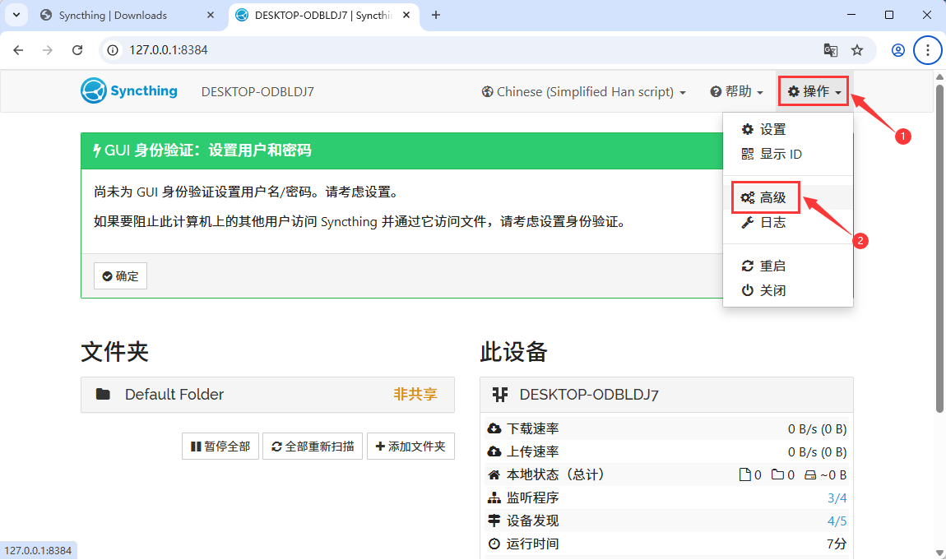Click the 4/5 device discovery link

point(837,521)
